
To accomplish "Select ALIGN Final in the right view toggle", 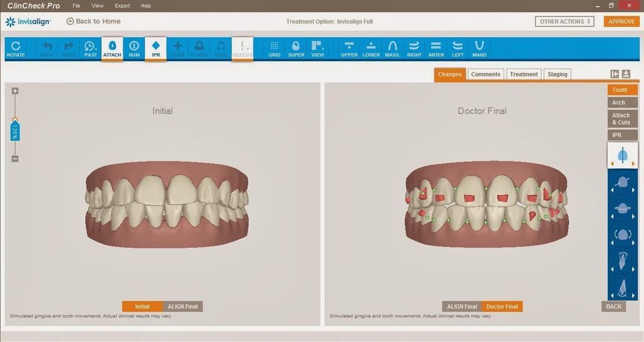I will coord(462,306).
